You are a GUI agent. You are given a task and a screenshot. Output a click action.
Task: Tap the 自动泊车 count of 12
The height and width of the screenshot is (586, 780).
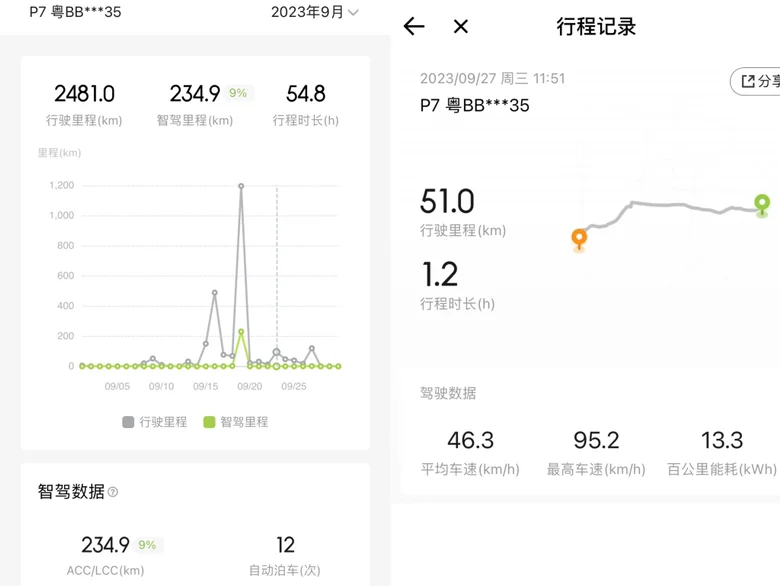pos(285,545)
